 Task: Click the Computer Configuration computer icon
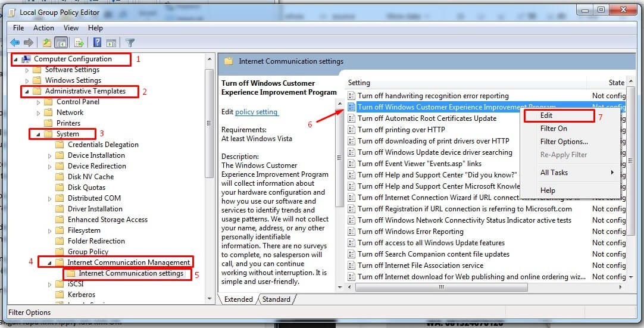26,59
